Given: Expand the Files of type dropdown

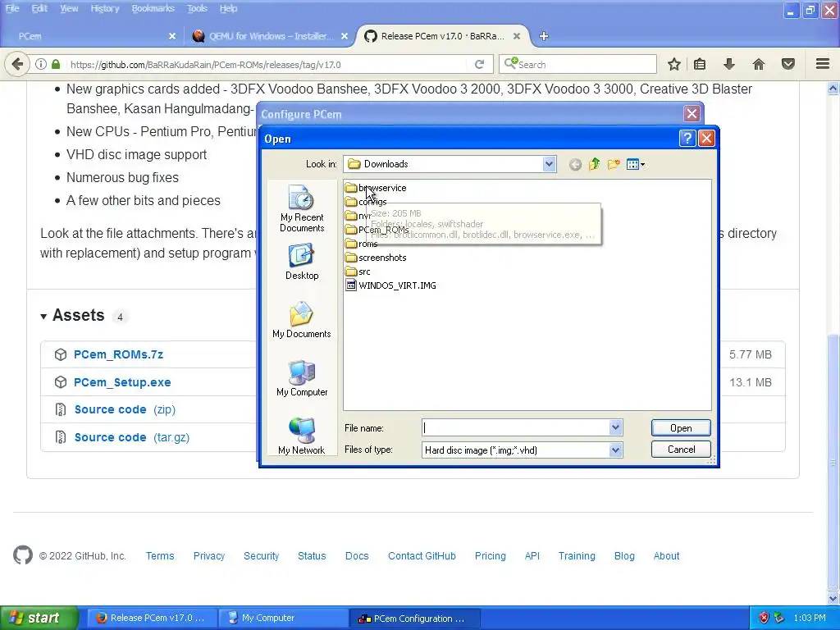Looking at the screenshot, I should coord(615,450).
